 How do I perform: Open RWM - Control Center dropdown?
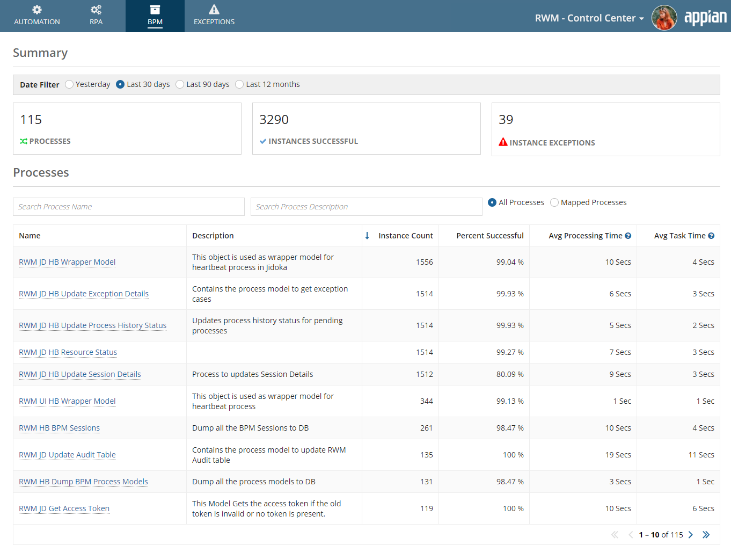(x=589, y=18)
